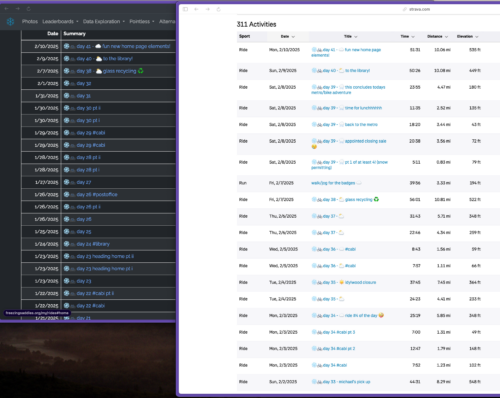This screenshot has width=500, height=398.
Task: Click the snowflake logo icon in dark navbar
Action: coord(10,22)
